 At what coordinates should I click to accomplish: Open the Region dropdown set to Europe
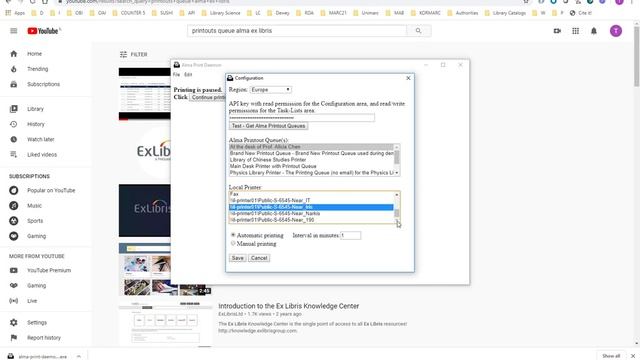(271, 89)
